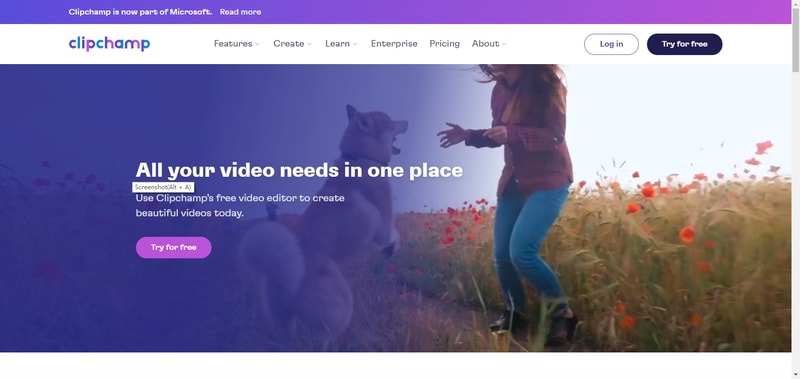The width and height of the screenshot is (800, 379).
Task: Open the Pricing page
Action: coord(444,44)
